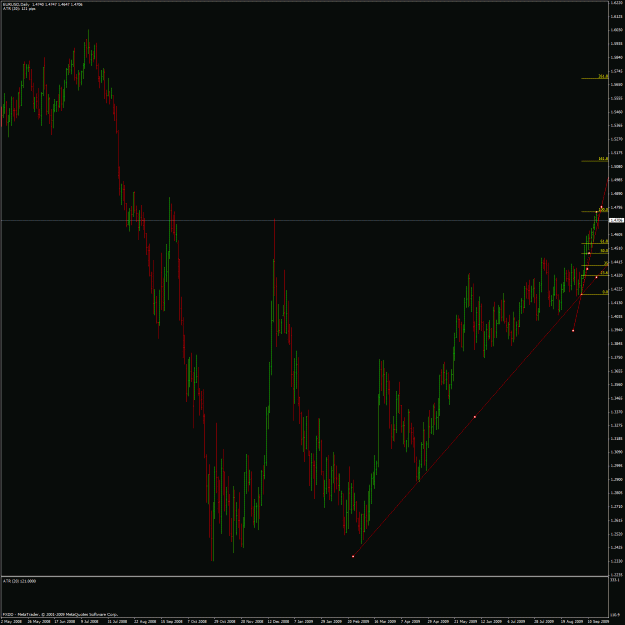Select the 50.0 Fibonacci level line

[594, 253]
